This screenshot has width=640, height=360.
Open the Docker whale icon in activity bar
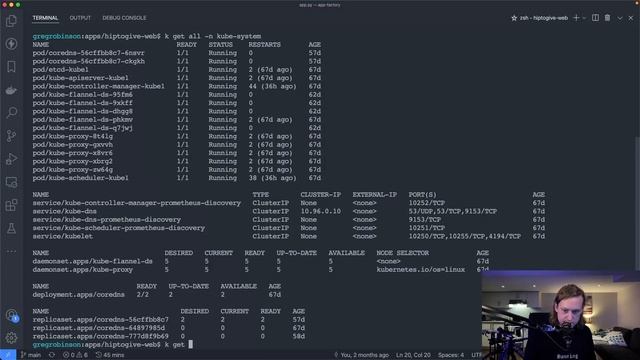coord(11,90)
